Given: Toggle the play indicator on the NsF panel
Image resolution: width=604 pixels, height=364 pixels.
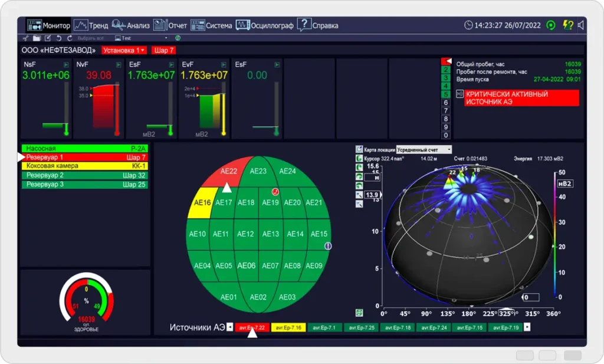Looking at the screenshot, I should click(x=66, y=65).
